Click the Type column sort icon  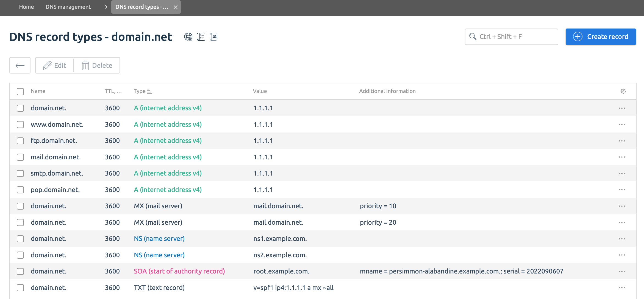(x=149, y=91)
